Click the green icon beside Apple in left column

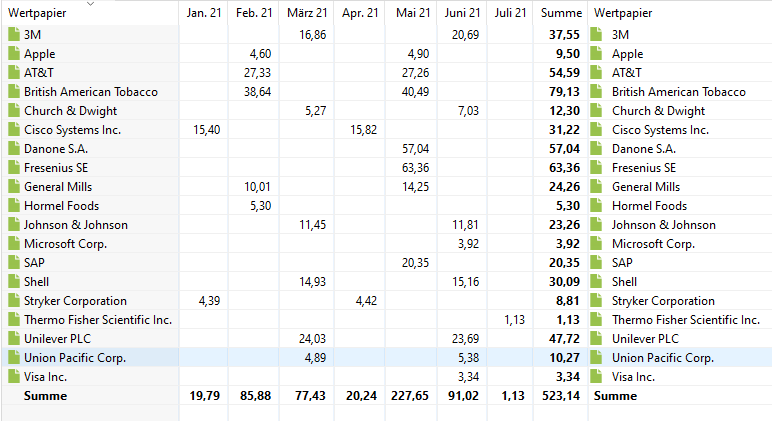[x=14, y=54]
